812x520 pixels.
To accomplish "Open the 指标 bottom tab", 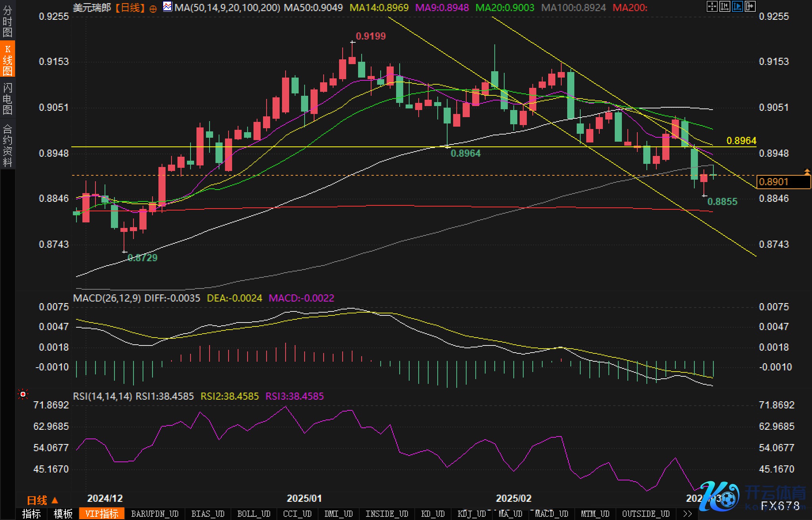I will [31, 514].
